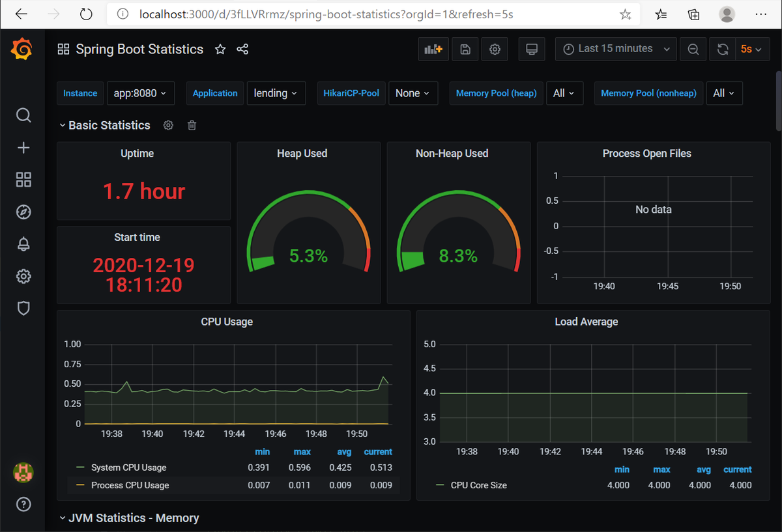The width and height of the screenshot is (782, 532).
Task: Reload the browser page
Action: coord(86,14)
